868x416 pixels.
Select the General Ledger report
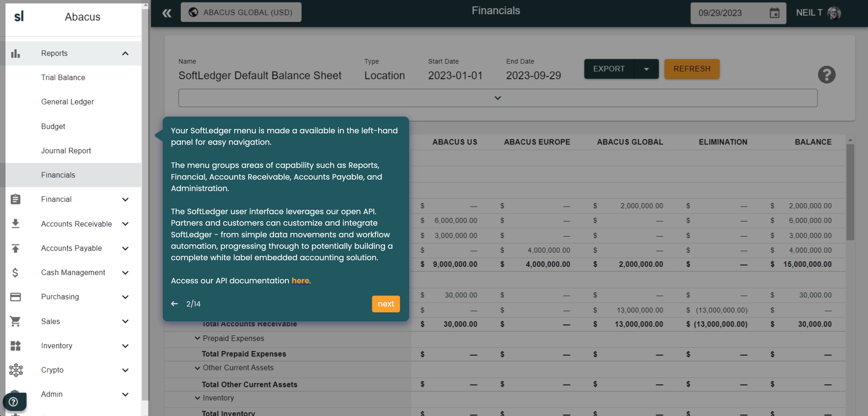coord(68,102)
